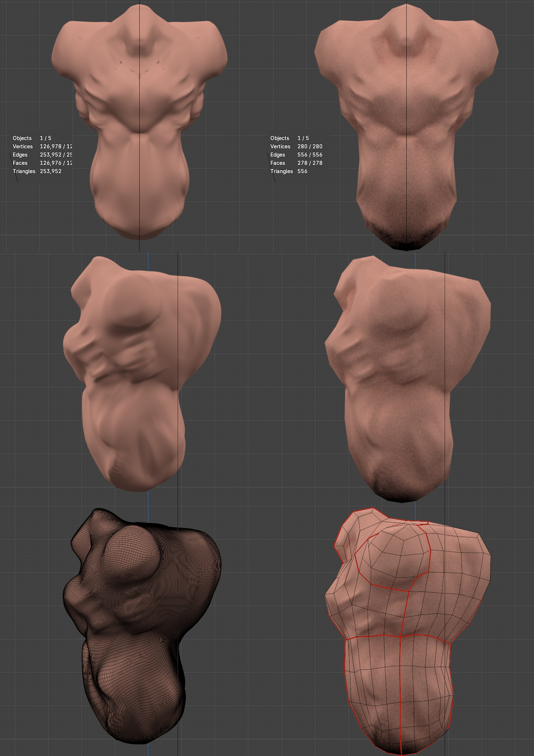This screenshot has width=534, height=756.
Task: Click the low-poly torso with red seams
Action: pos(407,631)
